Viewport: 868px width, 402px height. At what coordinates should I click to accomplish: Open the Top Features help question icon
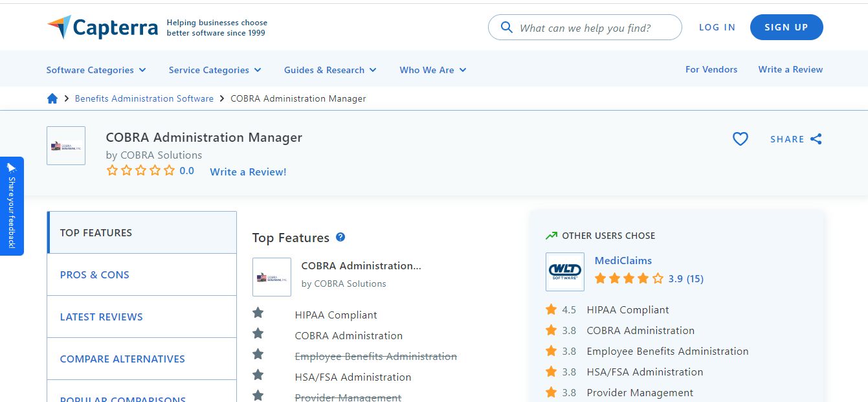click(340, 237)
